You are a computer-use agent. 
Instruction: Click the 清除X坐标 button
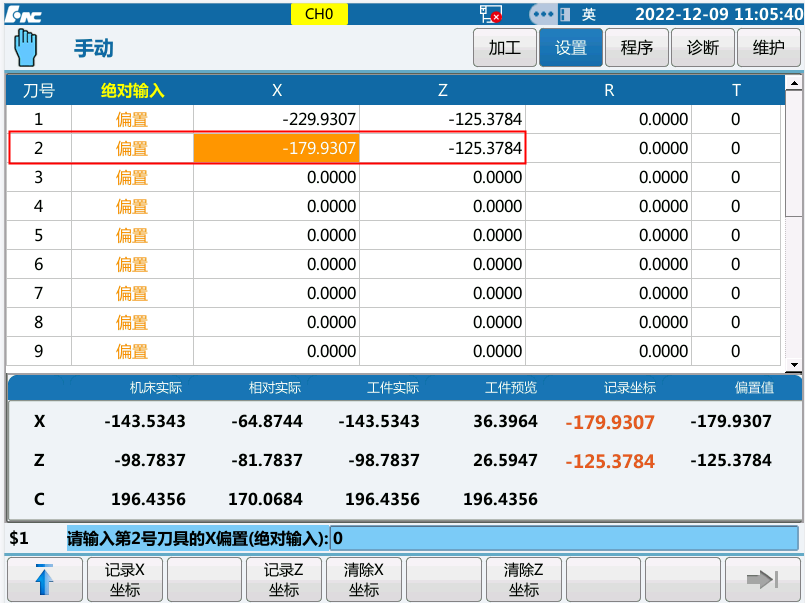point(363,579)
